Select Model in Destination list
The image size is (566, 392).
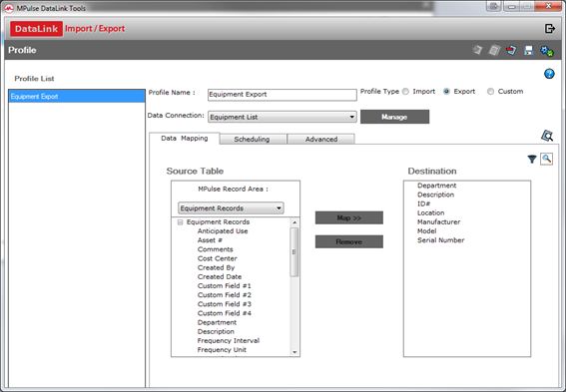click(426, 230)
